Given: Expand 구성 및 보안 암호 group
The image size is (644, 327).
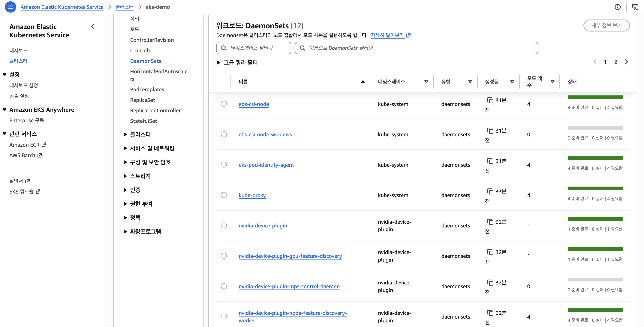Looking at the screenshot, I should pyautogui.click(x=125, y=162).
